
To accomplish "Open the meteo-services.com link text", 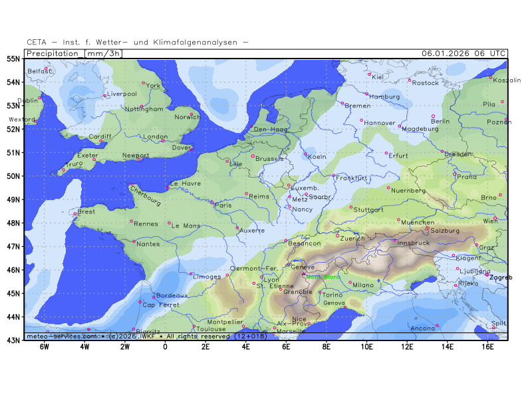I will click(59, 336).
